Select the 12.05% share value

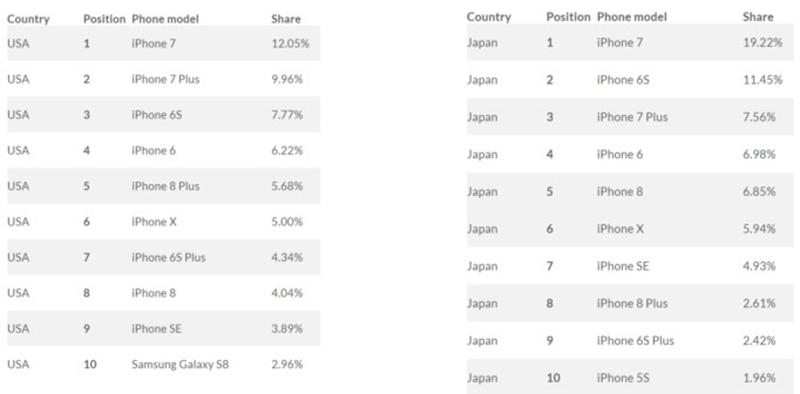(290, 43)
